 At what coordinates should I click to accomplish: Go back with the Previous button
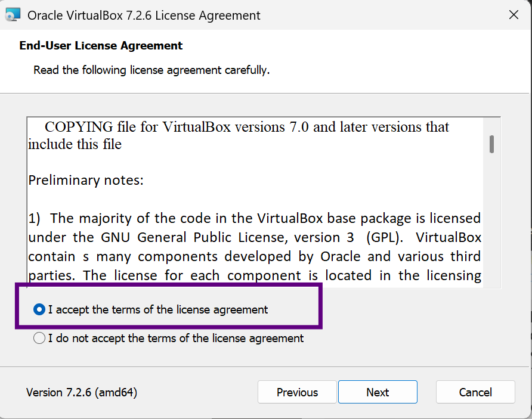point(297,392)
